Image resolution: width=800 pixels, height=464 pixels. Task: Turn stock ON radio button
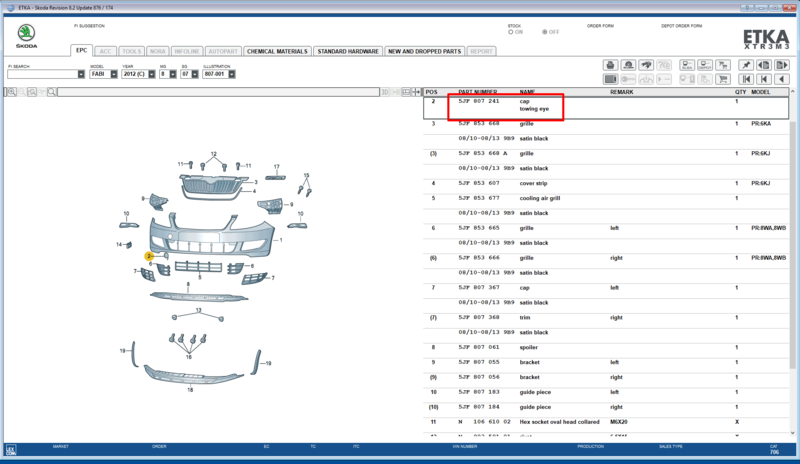510,32
